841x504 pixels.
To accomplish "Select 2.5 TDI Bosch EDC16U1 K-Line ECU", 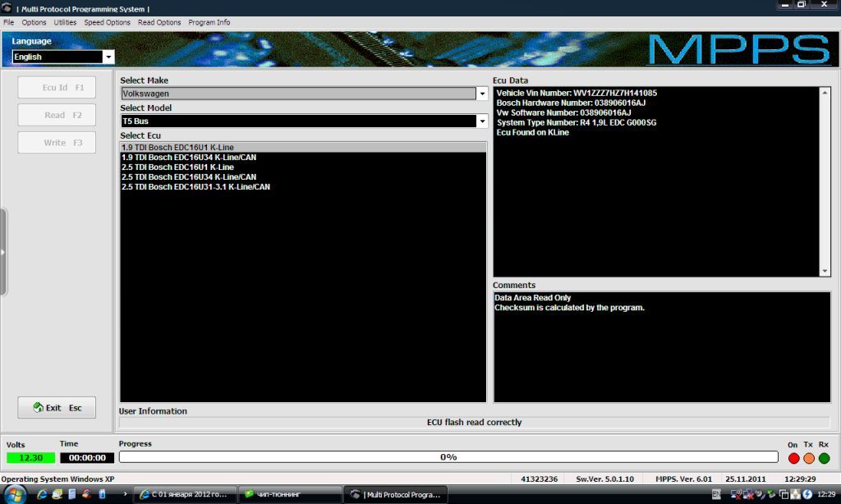I will point(304,167).
